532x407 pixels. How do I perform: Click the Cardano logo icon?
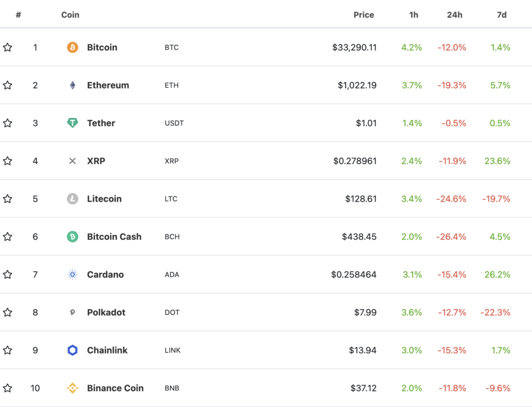click(x=72, y=274)
